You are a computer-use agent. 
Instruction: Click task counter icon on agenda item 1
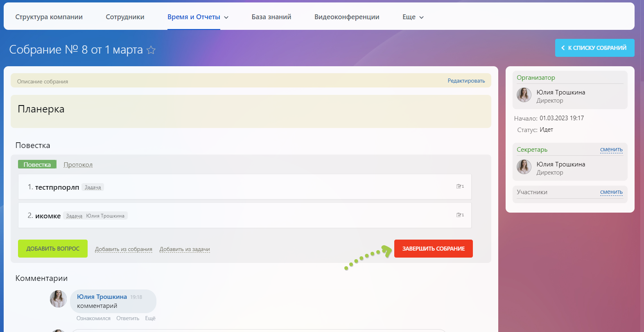460,186
